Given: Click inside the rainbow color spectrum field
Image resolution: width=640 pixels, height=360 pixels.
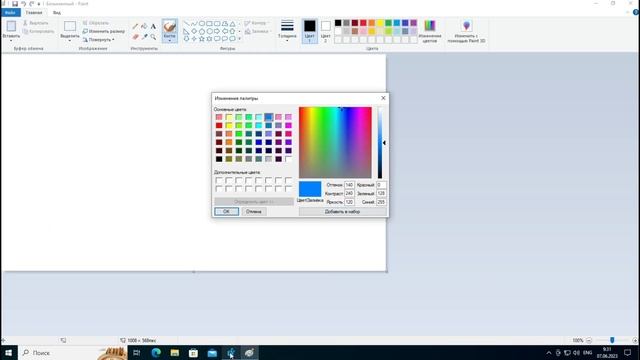Looking at the screenshot, I should click(335, 142).
